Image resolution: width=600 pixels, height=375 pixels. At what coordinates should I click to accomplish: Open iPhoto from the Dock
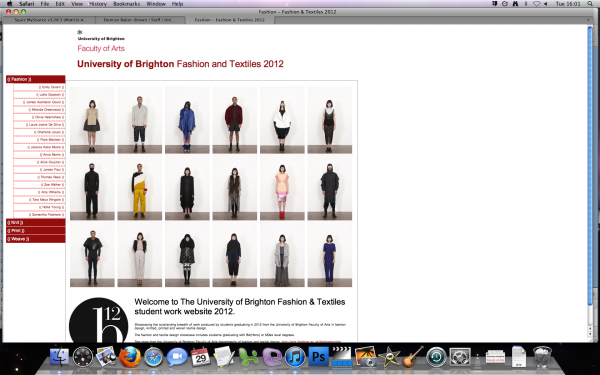pyautogui.click(x=366, y=357)
